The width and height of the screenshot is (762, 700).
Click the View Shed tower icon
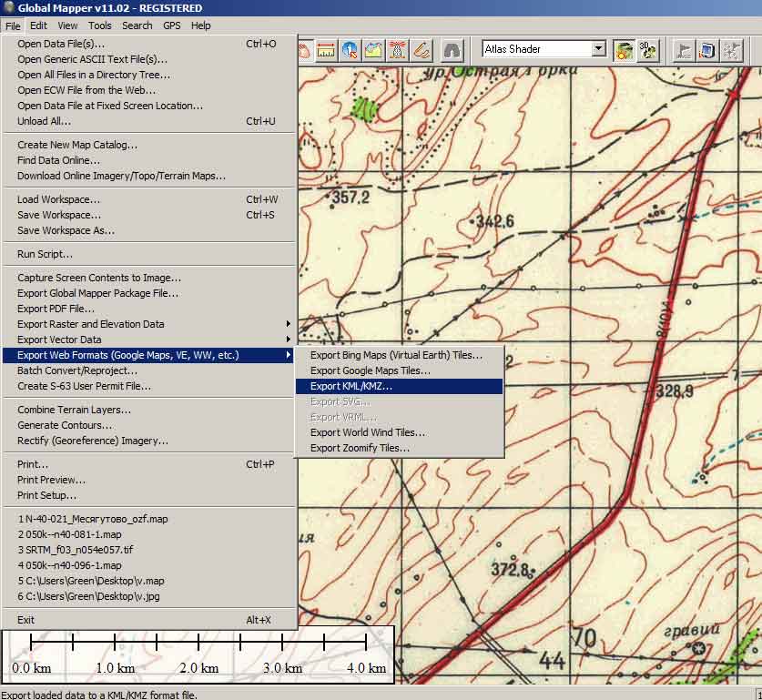pyautogui.click(x=398, y=49)
